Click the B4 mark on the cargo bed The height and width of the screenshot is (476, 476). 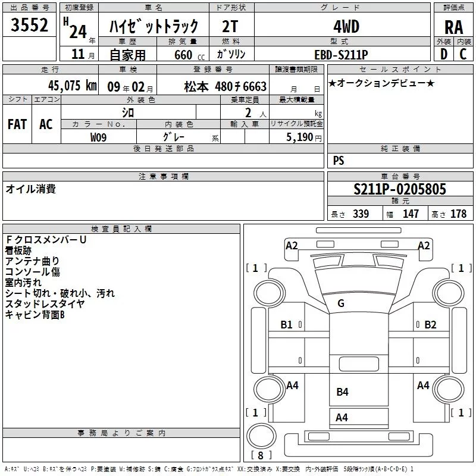pyautogui.click(x=343, y=392)
